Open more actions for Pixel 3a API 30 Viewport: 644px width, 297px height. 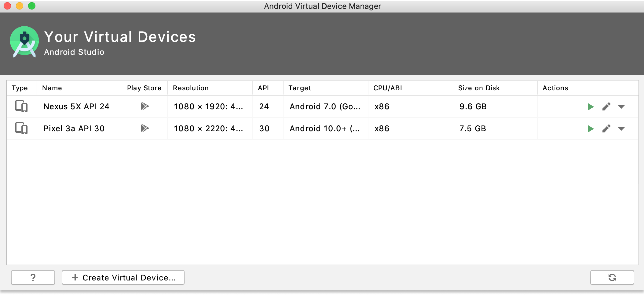tap(621, 129)
